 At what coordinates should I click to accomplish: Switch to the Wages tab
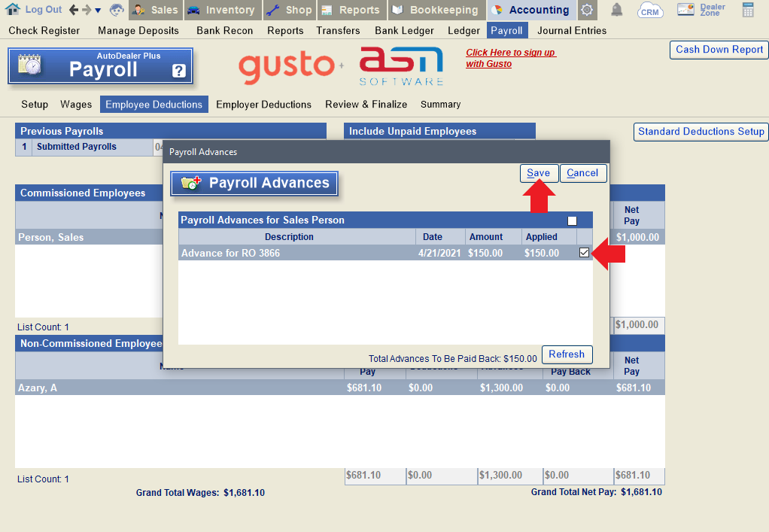[76, 105]
